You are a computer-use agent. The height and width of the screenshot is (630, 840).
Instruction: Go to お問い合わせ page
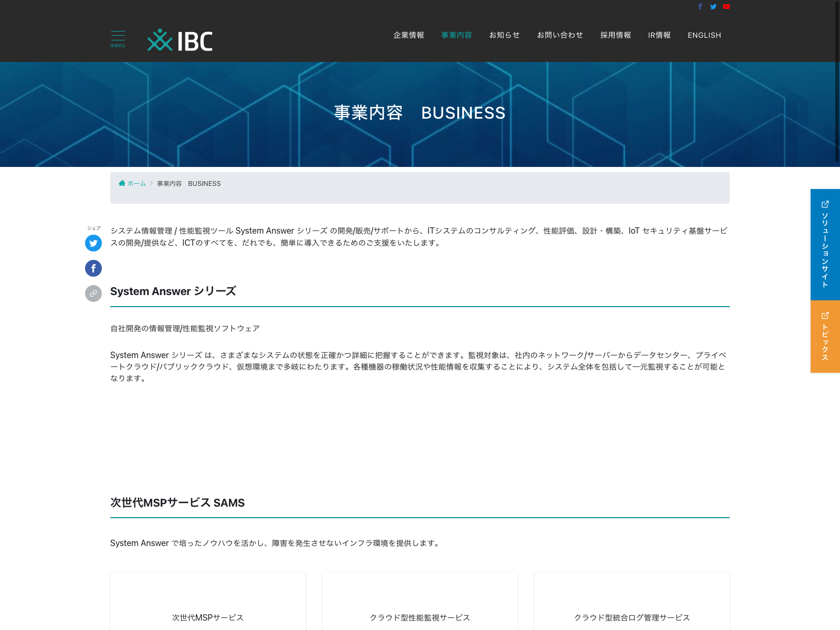(x=560, y=35)
